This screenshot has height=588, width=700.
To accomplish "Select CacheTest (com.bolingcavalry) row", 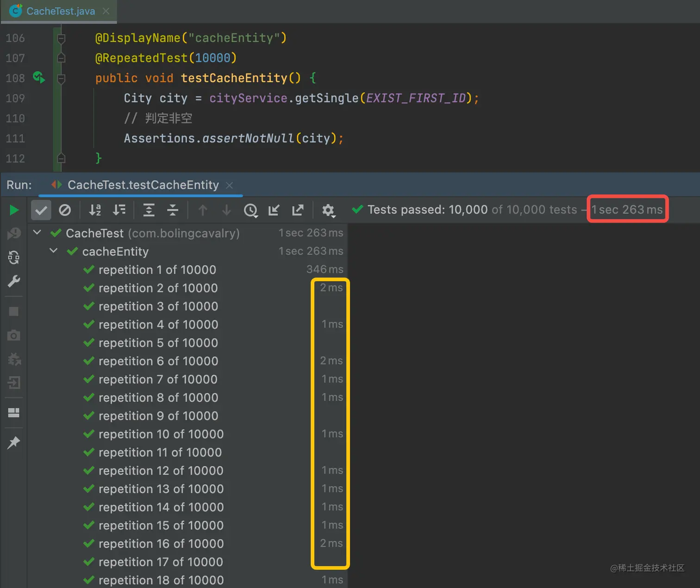I will point(187,233).
